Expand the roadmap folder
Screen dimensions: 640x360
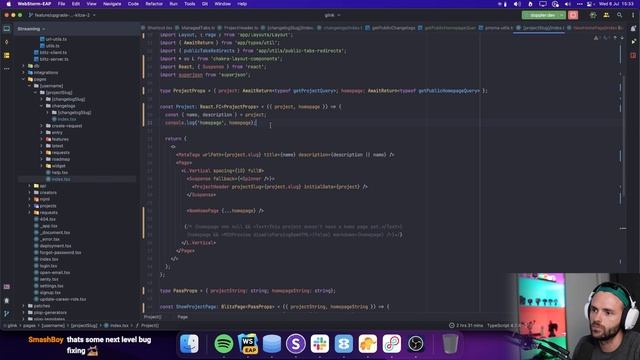point(42,159)
